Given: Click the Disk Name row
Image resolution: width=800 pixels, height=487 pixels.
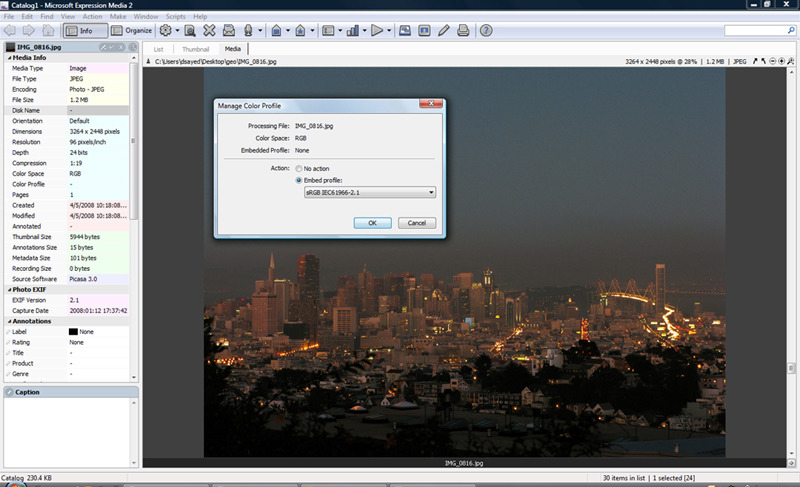Looking at the screenshot, I should tap(67, 110).
